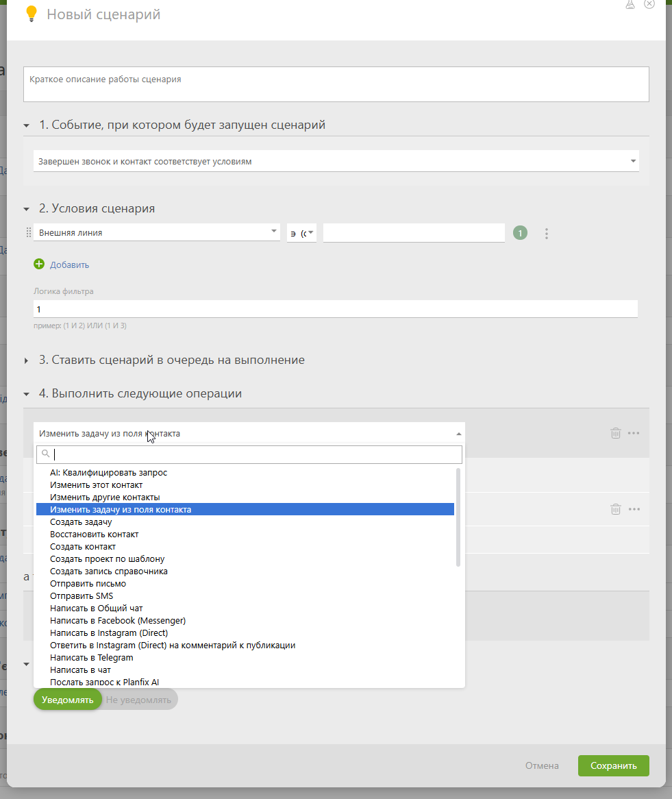672x799 pixels.
Task: Open the scenario trigger event dropdown
Action: (336, 161)
